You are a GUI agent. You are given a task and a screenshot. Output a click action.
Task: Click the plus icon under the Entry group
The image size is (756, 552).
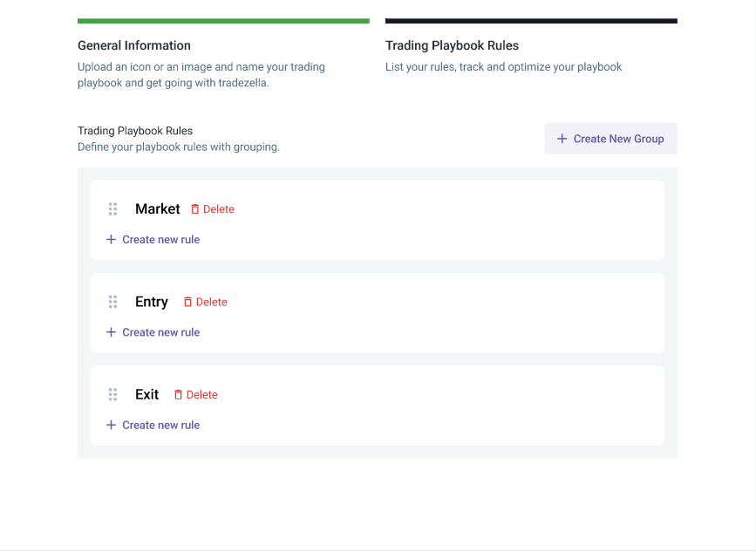point(111,332)
